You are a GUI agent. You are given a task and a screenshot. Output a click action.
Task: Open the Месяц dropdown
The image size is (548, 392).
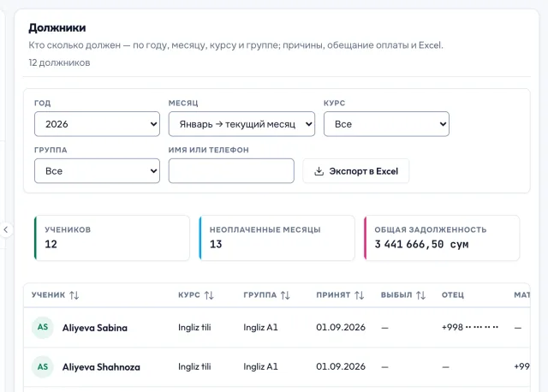[241, 124]
